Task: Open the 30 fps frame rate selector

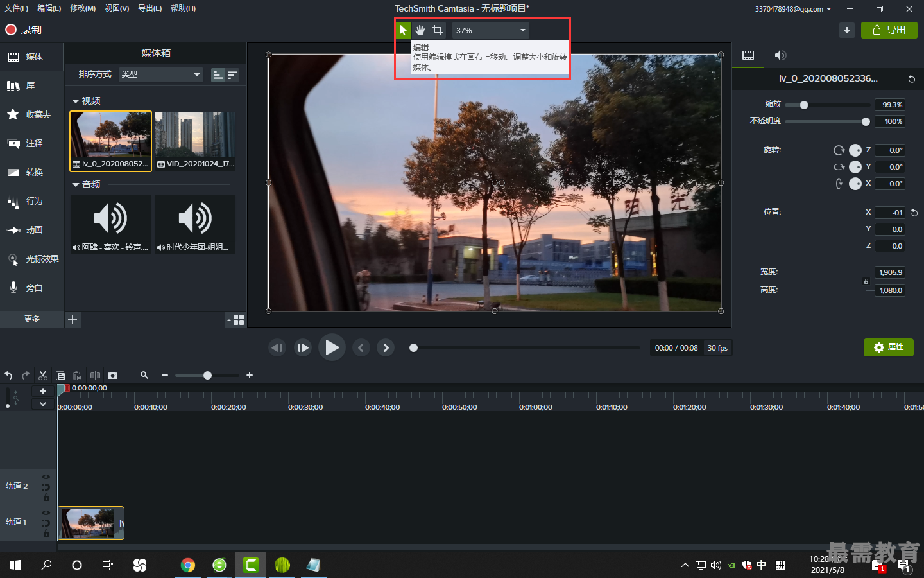Action: [717, 347]
